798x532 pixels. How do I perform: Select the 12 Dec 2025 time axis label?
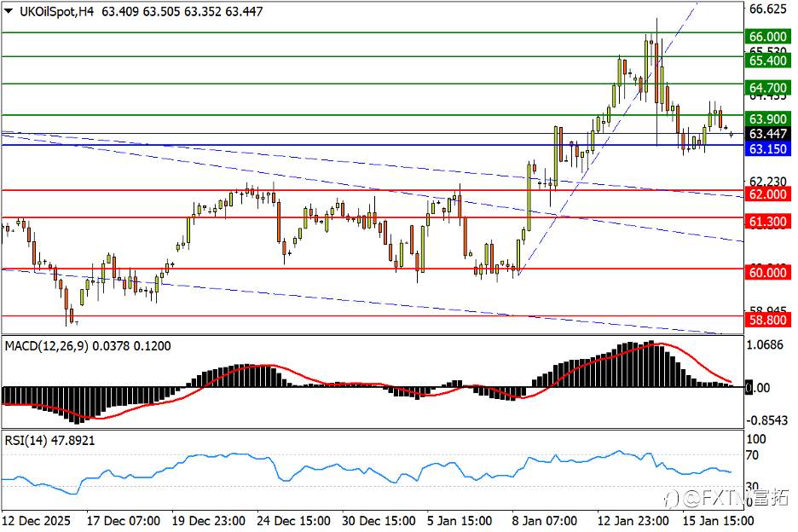click(38, 521)
